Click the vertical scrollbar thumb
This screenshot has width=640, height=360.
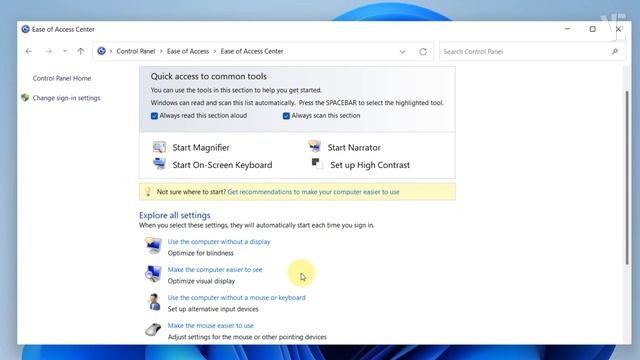pyautogui.click(x=627, y=178)
